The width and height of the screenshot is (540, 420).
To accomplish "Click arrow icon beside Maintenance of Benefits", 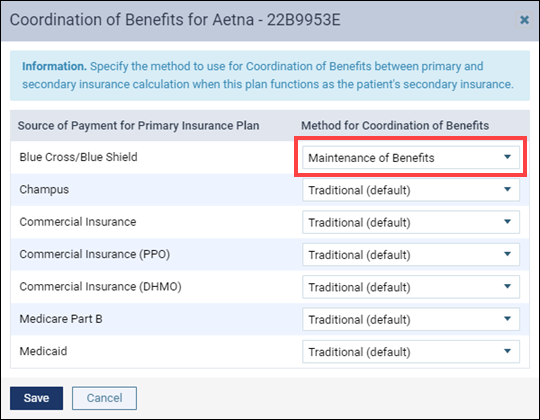I will click(507, 157).
